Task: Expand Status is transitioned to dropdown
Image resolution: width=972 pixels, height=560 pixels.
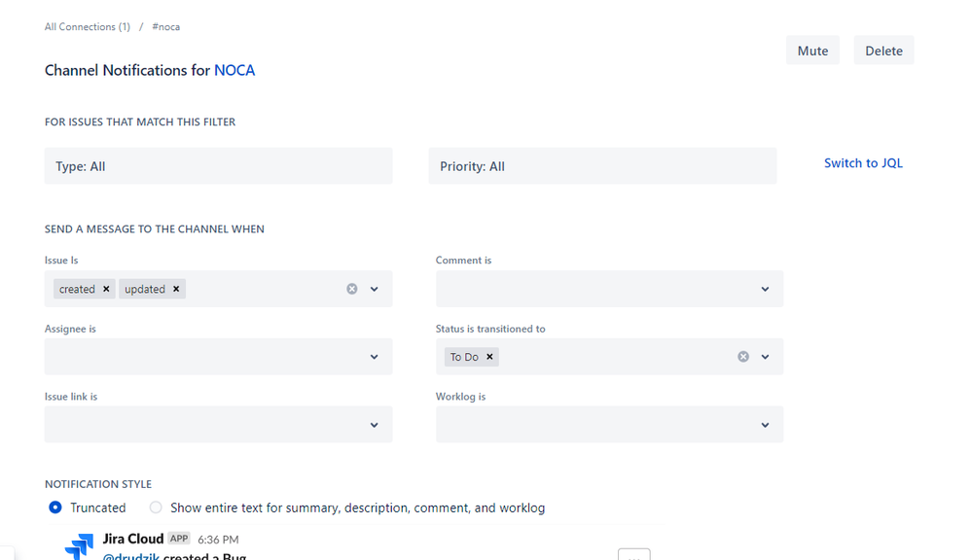Action: (765, 357)
